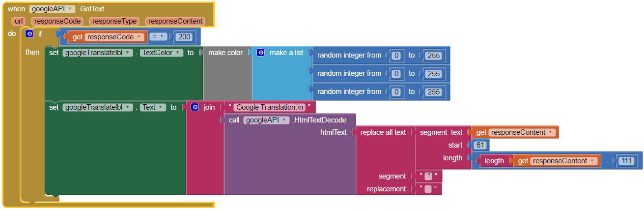Screen dimensions: 644x211
Task: Click the first random integer upper limit 255
Action: click(433, 56)
